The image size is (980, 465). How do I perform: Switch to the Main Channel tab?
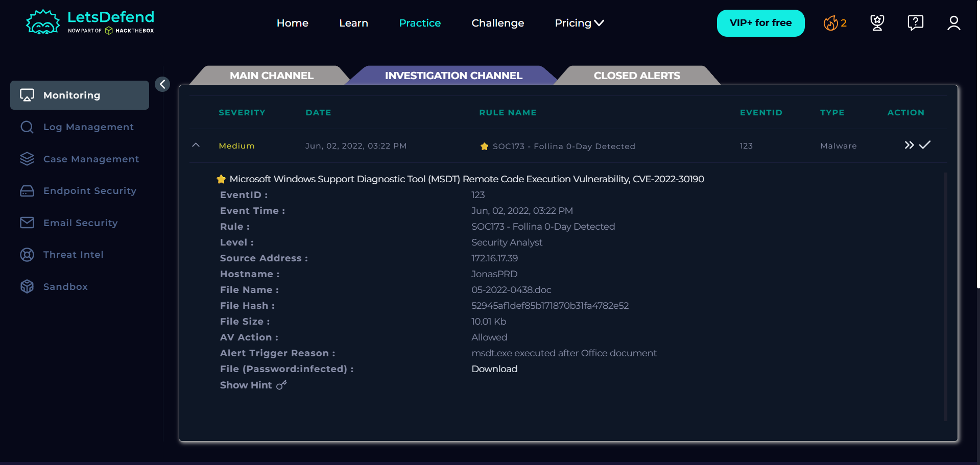[x=272, y=76]
